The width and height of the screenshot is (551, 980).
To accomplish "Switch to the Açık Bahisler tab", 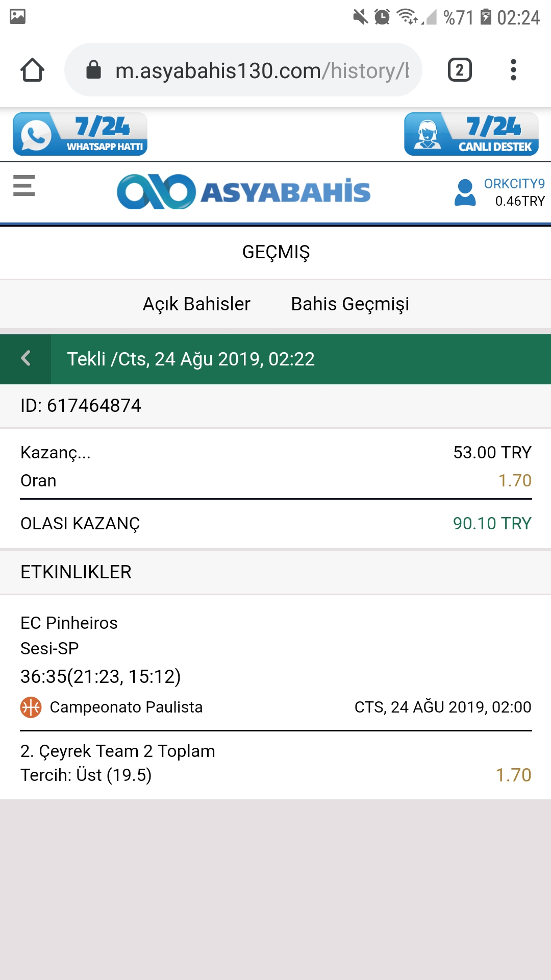I will coord(196,304).
